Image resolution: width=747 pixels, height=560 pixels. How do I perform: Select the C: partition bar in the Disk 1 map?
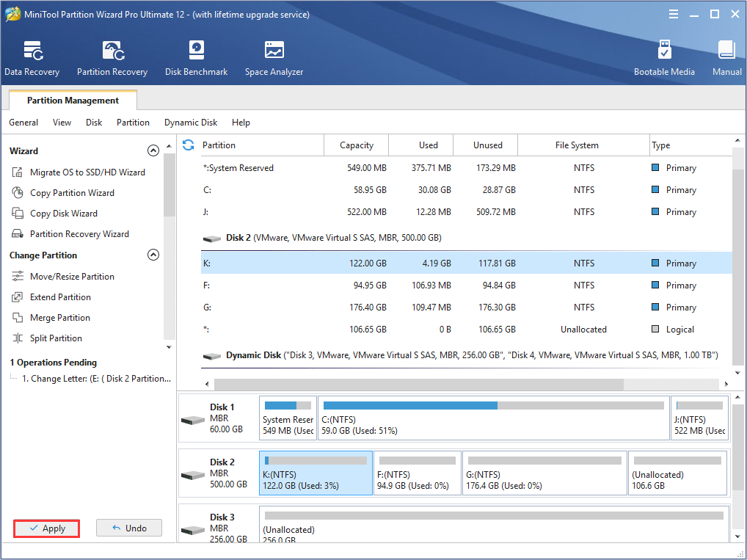(494, 418)
